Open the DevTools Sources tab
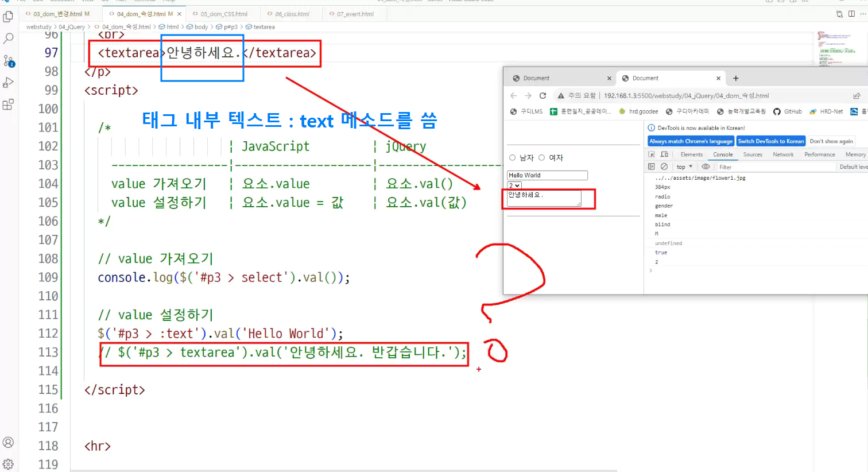The image size is (868, 472). (x=752, y=154)
